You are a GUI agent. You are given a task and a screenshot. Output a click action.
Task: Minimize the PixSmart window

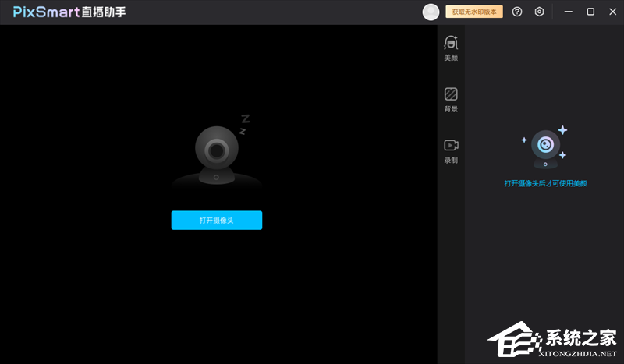pos(569,12)
